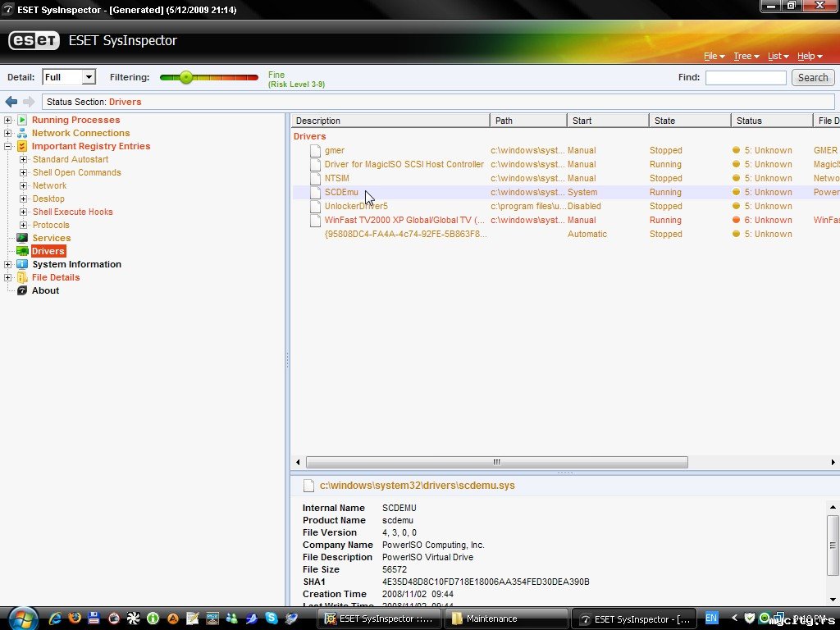Open the Tree menu
The height and width of the screenshot is (630, 840).
coord(745,57)
